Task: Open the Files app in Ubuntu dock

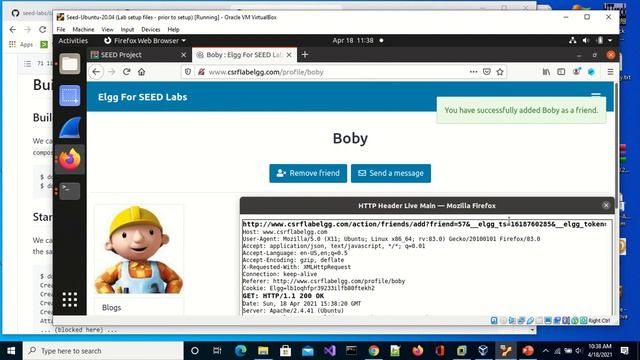Action: coord(70,64)
